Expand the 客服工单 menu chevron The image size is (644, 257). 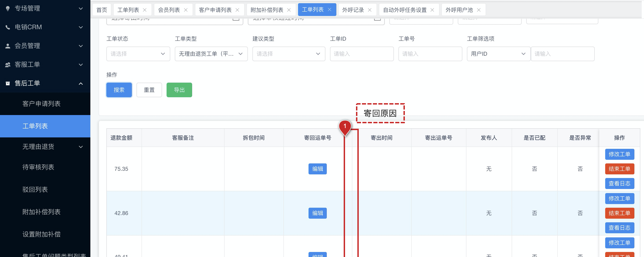[x=81, y=65]
